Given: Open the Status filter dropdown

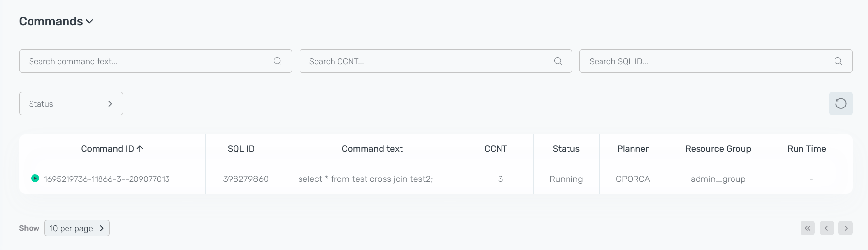Looking at the screenshot, I should click(x=71, y=104).
